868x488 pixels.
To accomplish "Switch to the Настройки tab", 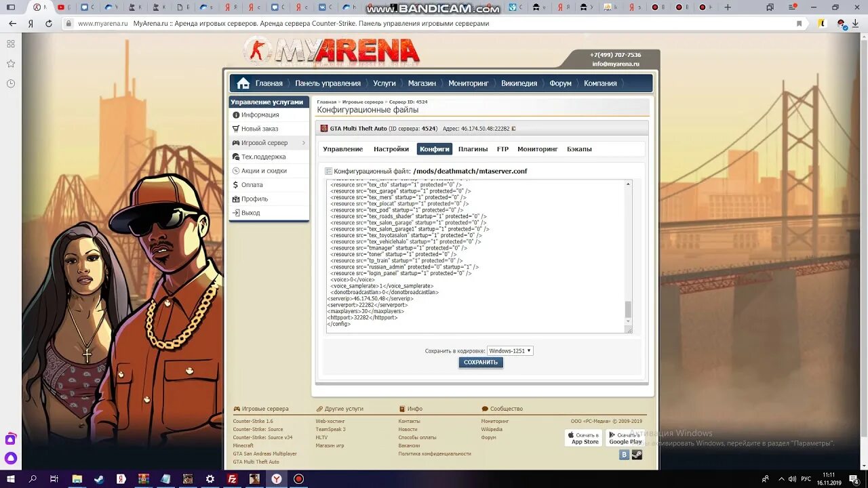I will [x=391, y=149].
